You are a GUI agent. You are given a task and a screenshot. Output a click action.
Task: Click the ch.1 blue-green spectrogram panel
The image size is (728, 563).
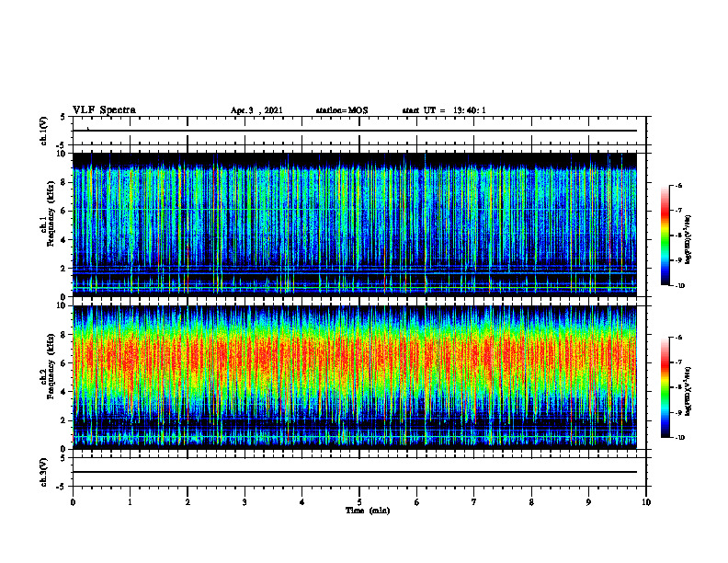[355, 224]
